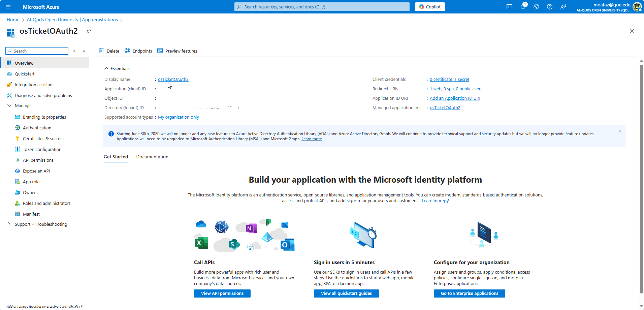Collapse the Manage menu group
The width and height of the screenshot is (644, 310).
[9, 105]
